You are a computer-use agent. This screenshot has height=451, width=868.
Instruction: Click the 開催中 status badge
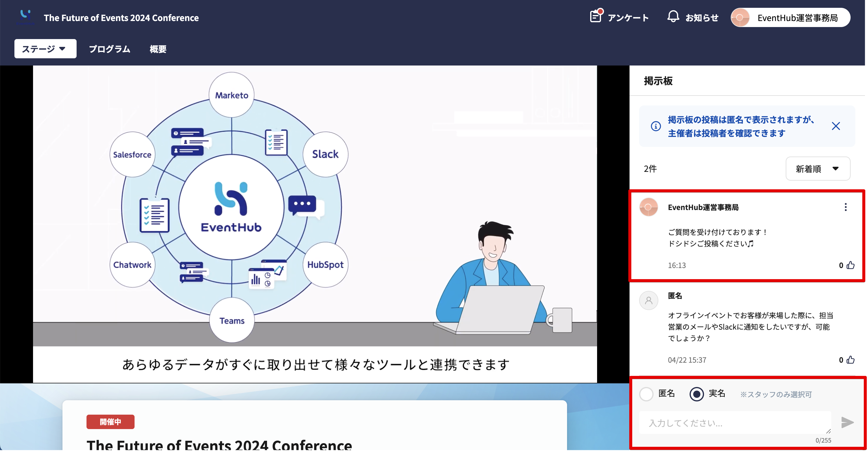click(110, 422)
